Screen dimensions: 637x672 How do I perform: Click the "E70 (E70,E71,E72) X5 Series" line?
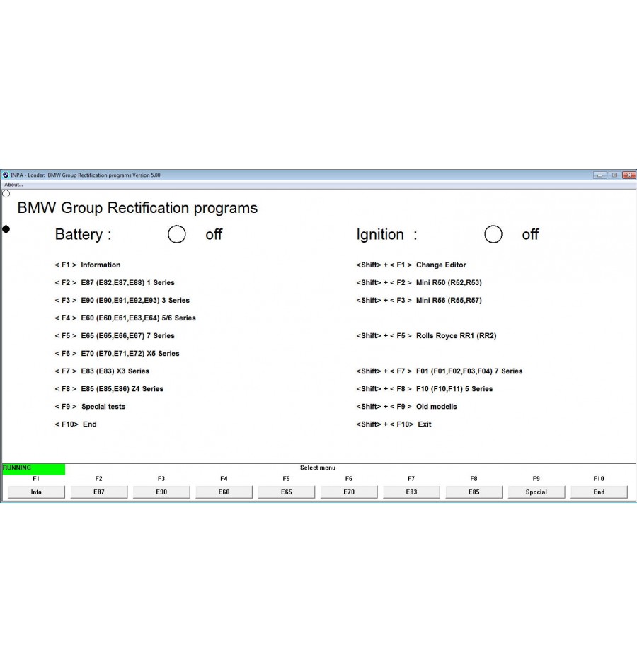pyautogui.click(x=117, y=354)
